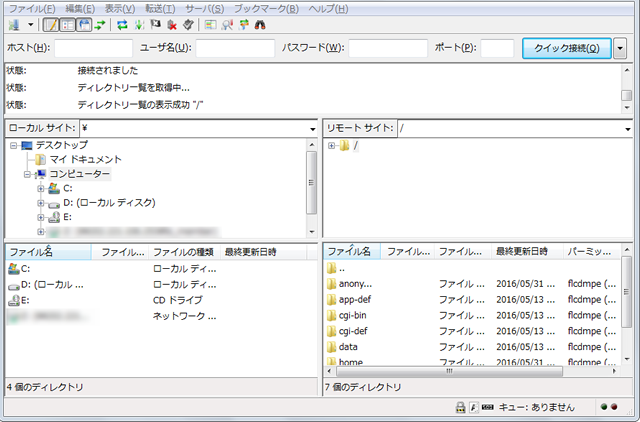Toggle the local directory tree view
This screenshot has width=640, height=422.
[68, 25]
